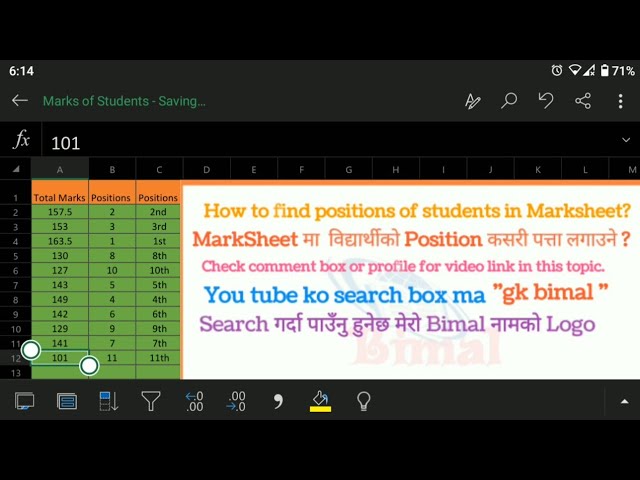The width and height of the screenshot is (640, 480).
Task: Select column D header
Action: click(x=207, y=170)
